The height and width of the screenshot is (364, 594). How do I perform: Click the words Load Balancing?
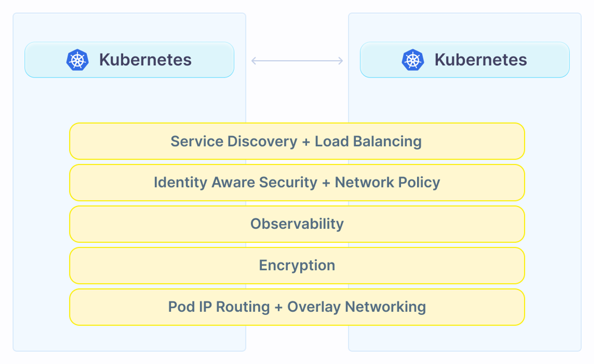click(368, 141)
